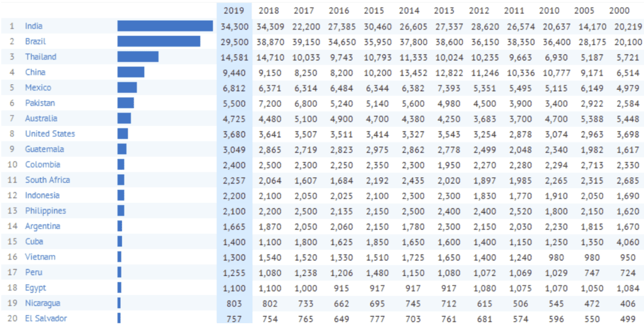Click the South Africa link
The width and height of the screenshot is (644, 325).
(x=47, y=180)
